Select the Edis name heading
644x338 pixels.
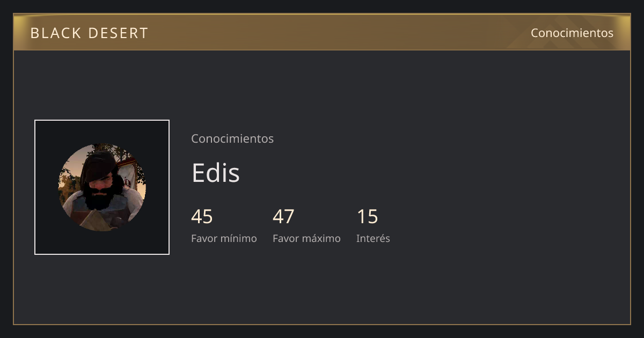point(215,173)
